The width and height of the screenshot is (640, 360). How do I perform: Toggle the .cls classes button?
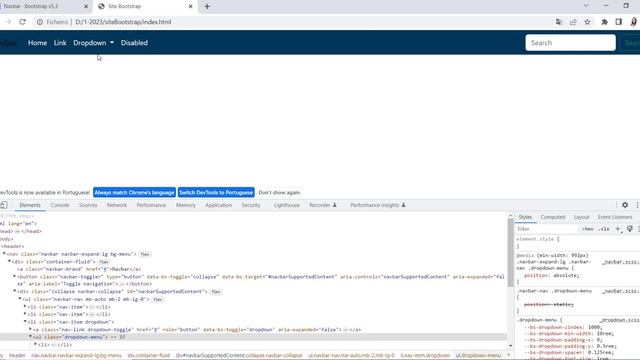pyautogui.click(x=604, y=229)
